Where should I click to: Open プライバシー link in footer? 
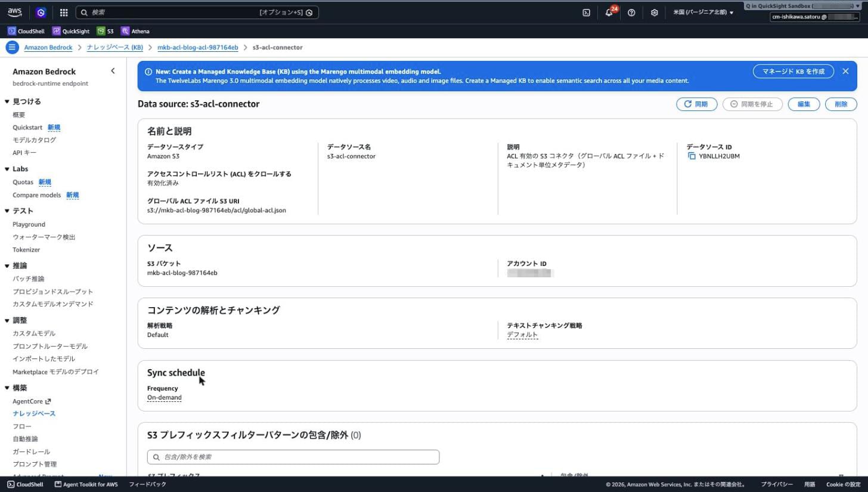[777, 484]
